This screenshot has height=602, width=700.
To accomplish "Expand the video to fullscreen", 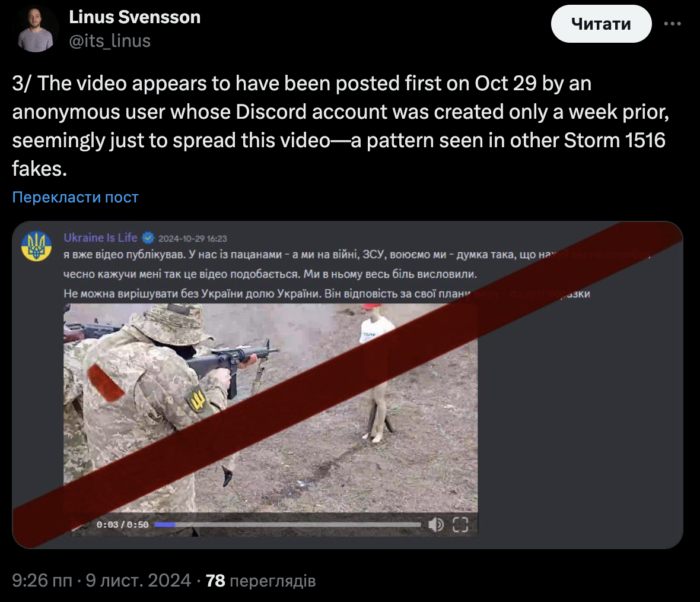I will 460,524.
